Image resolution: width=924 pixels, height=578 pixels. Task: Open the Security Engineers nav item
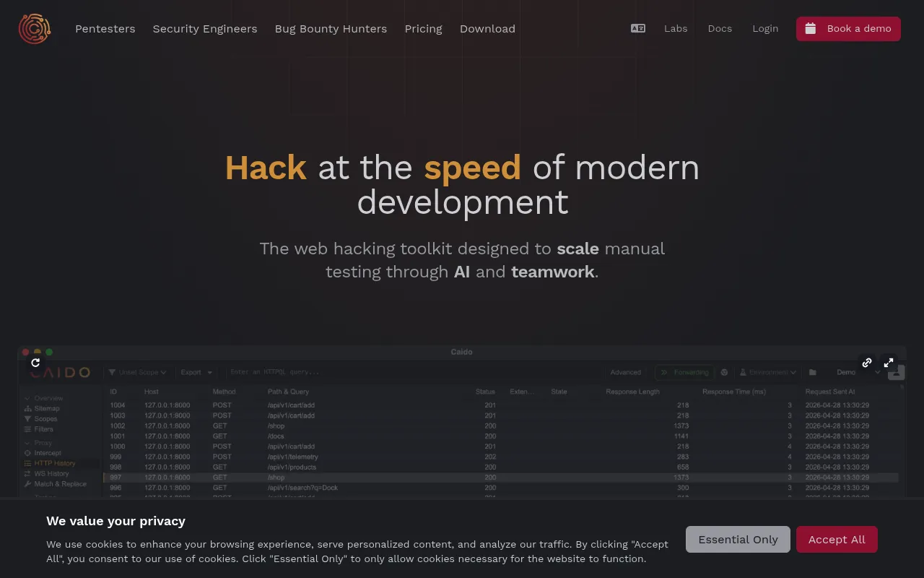click(x=205, y=29)
